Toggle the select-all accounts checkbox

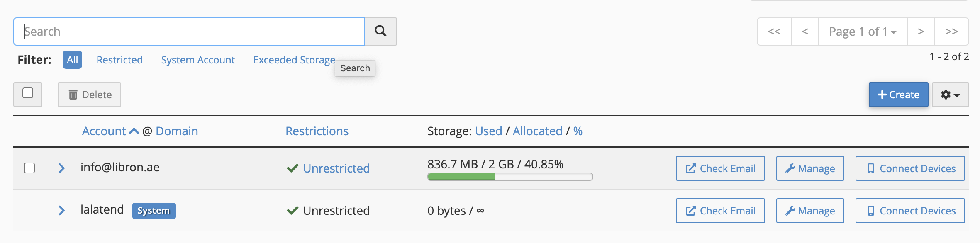[x=28, y=93]
